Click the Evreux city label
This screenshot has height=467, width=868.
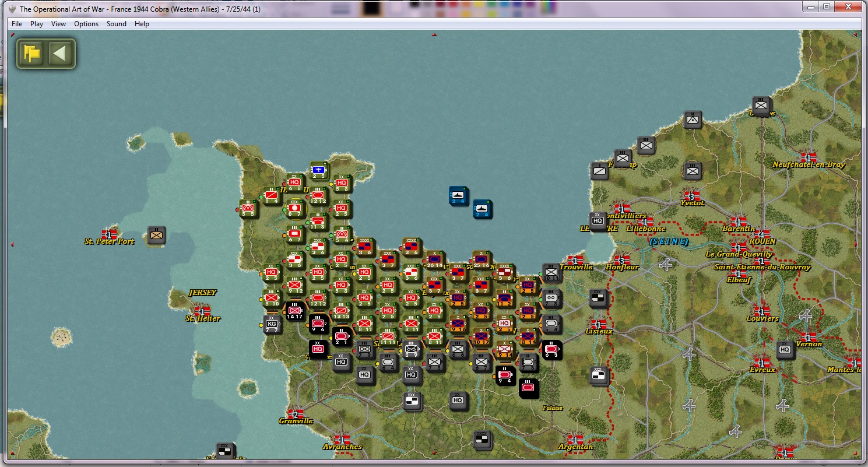762,370
